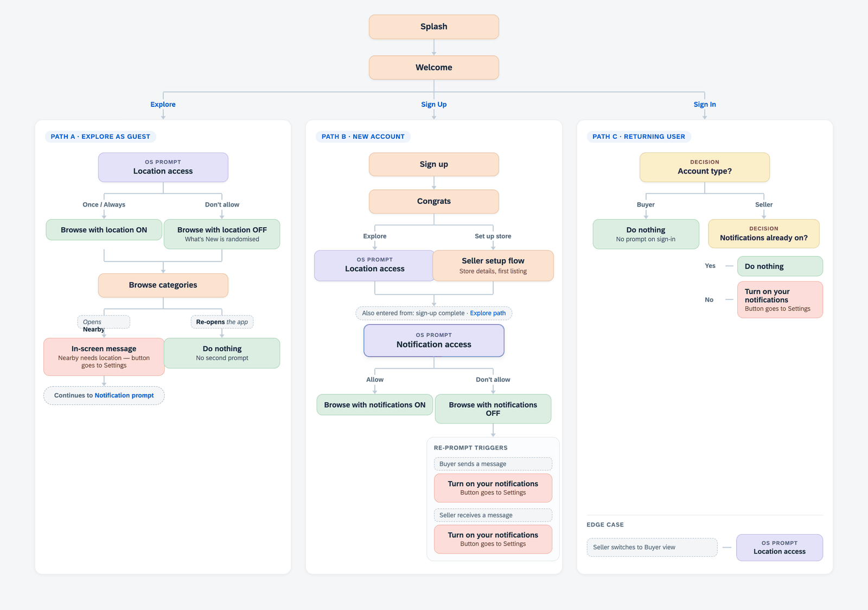Click the 'Set up store' label
The image size is (868, 610).
tap(493, 236)
